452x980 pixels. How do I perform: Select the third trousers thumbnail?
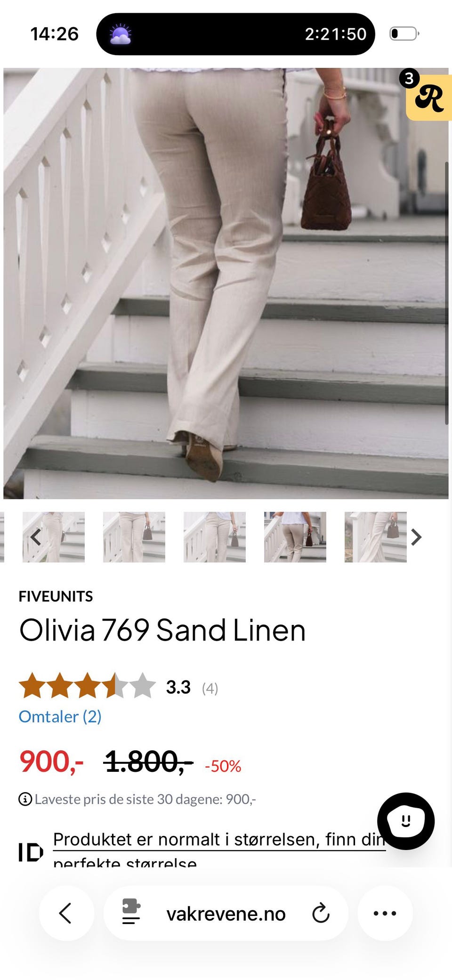[215, 537]
